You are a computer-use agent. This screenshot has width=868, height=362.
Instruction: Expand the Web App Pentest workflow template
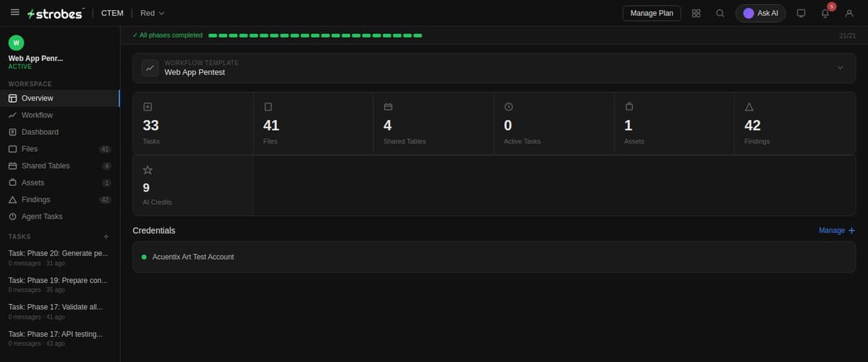tap(840, 68)
